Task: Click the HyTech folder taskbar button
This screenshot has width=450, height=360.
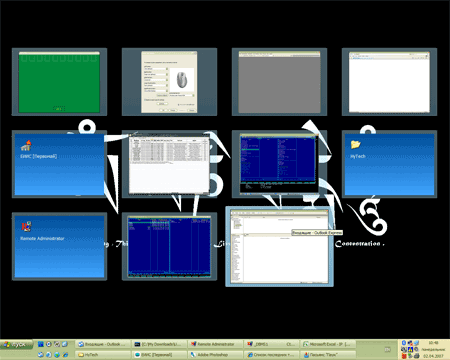Action: click(x=103, y=355)
